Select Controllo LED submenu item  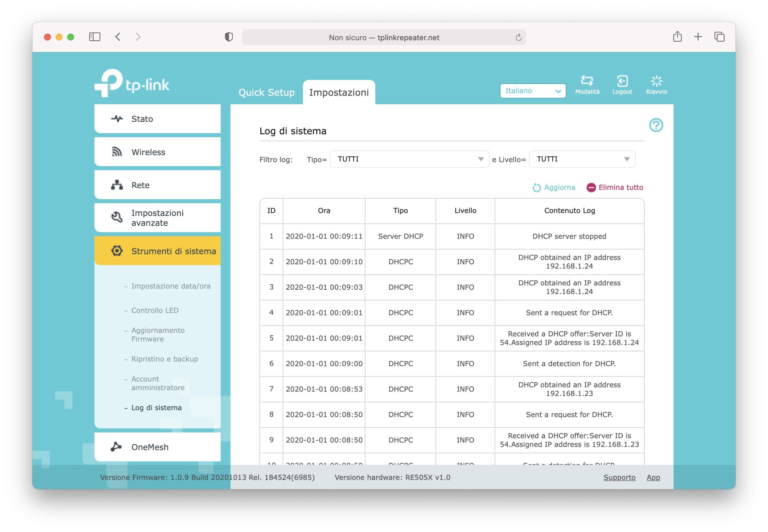tap(155, 310)
